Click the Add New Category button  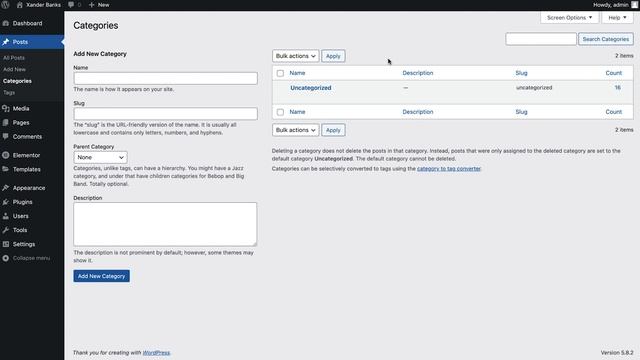tap(102, 276)
